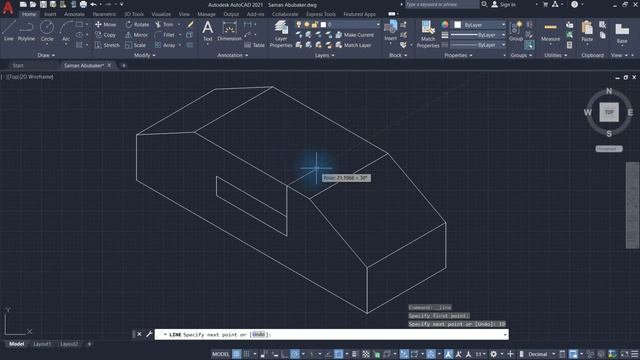Click the Mirror tool
Viewport: 640px width, 360px height.
[137, 35]
